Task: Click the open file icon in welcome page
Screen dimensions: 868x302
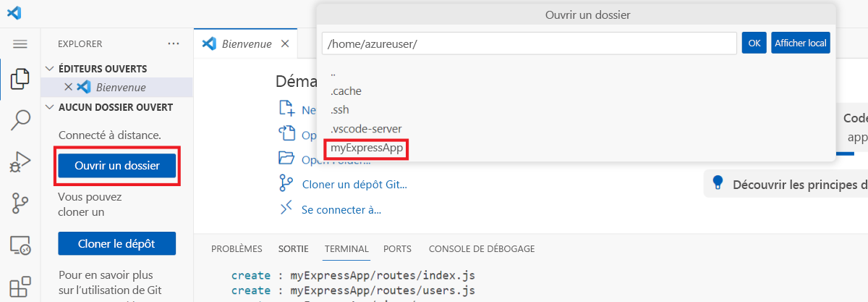Action: (x=287, y=135)
